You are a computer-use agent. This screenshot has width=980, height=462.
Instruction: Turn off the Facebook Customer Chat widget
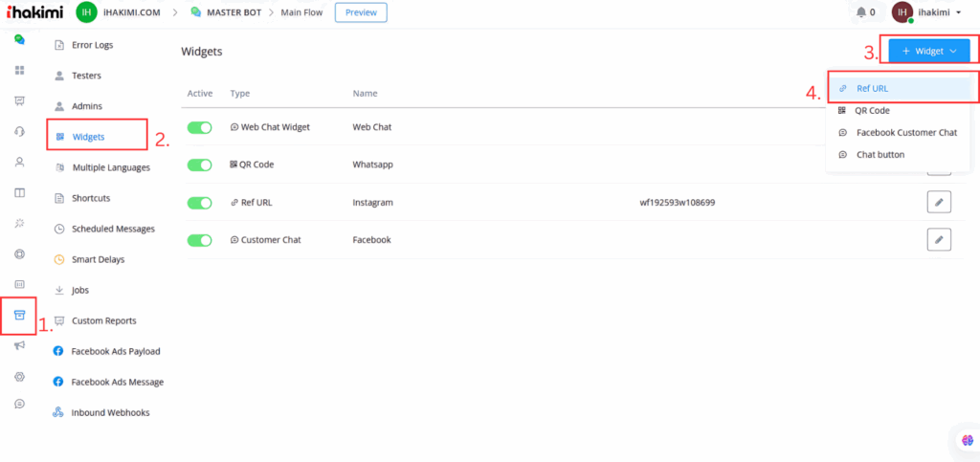199,239
